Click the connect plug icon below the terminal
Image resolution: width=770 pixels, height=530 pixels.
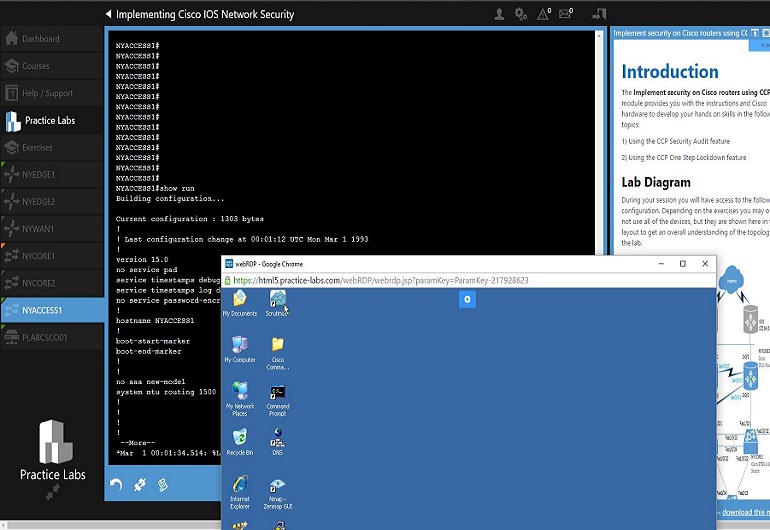(140, 485)
